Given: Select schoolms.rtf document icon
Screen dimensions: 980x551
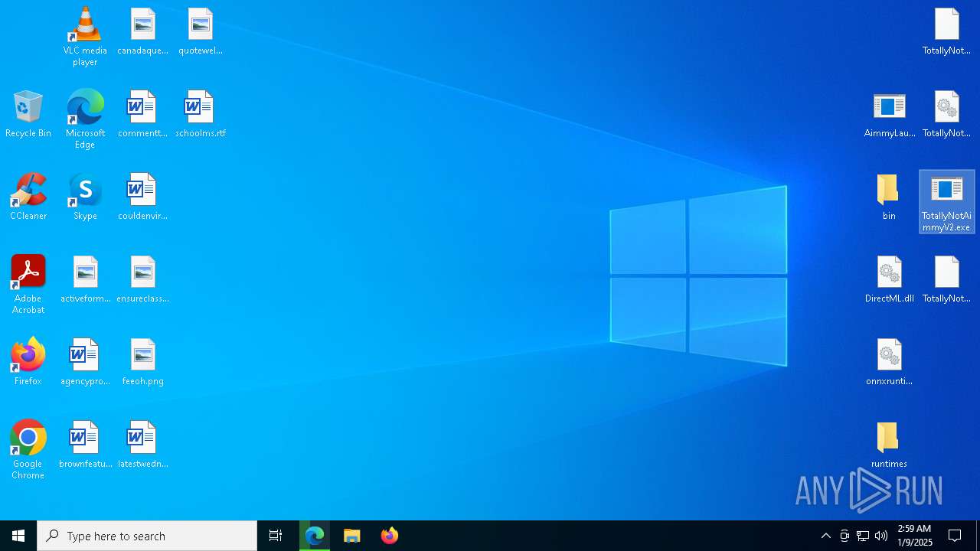Looking at the screenshot, I should coord(201,114).
